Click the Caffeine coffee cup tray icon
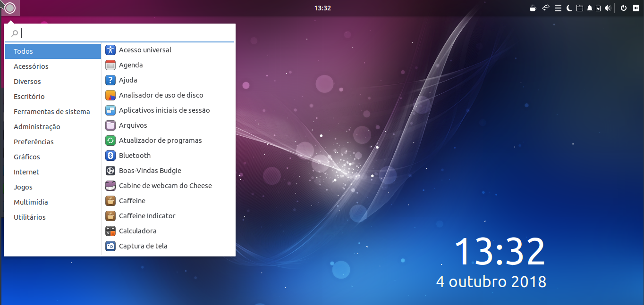Screen dimensions: 644x305 pos(533,8)
